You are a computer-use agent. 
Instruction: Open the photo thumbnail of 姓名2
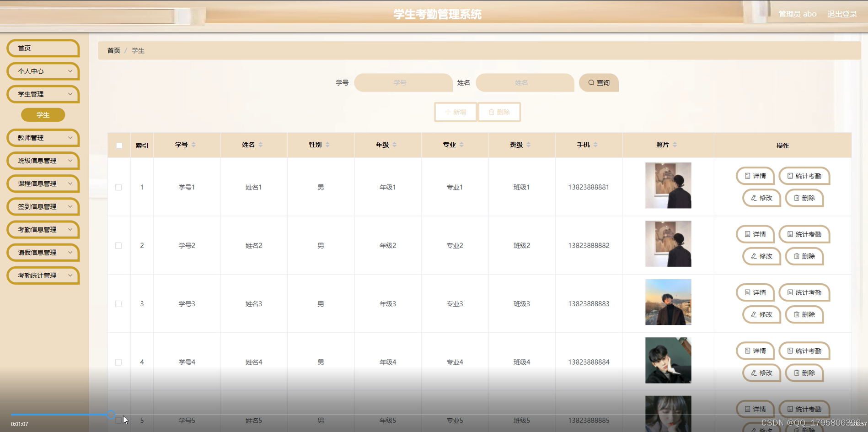[668, 243]
